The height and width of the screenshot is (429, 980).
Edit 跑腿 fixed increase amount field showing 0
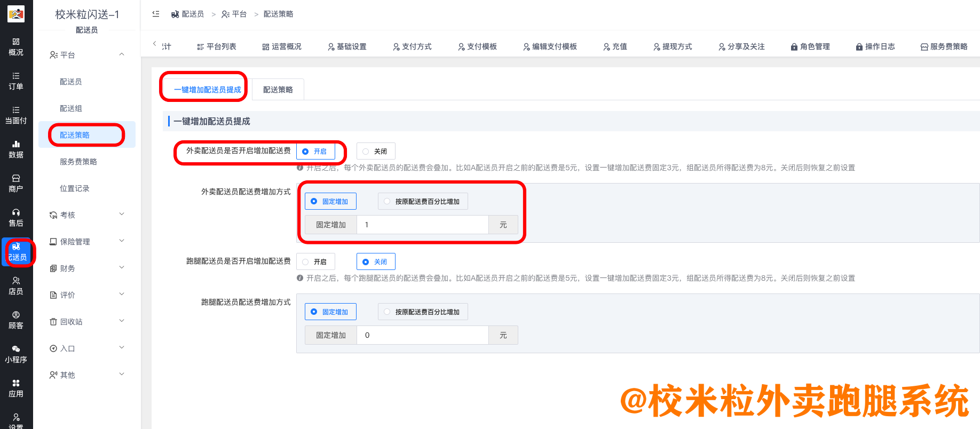(x=423, y=335)
